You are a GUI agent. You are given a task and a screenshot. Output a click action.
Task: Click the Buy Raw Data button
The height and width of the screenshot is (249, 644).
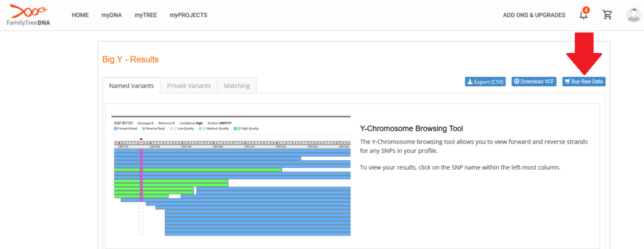click(584, 82)
